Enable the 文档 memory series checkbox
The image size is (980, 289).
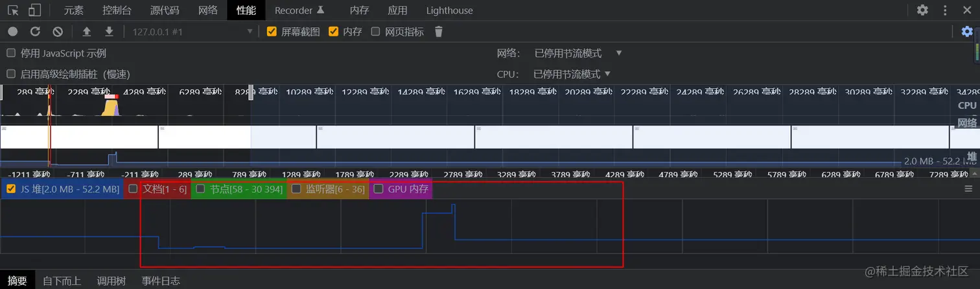(x=133, y=189)
